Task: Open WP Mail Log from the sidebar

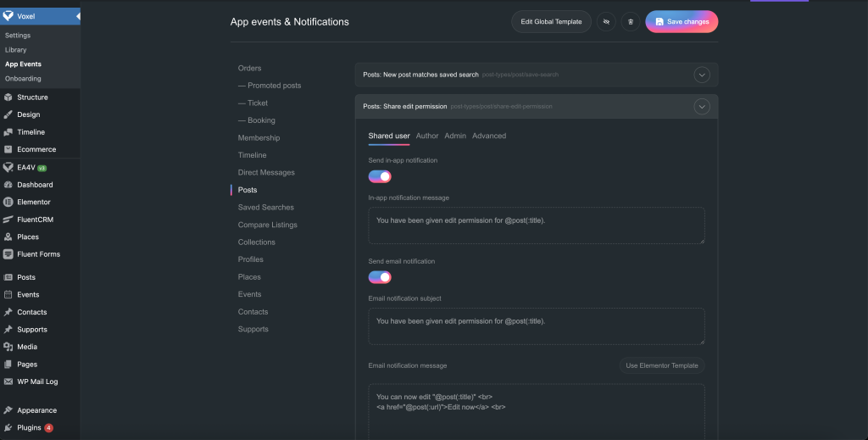Action: [37, 382]
